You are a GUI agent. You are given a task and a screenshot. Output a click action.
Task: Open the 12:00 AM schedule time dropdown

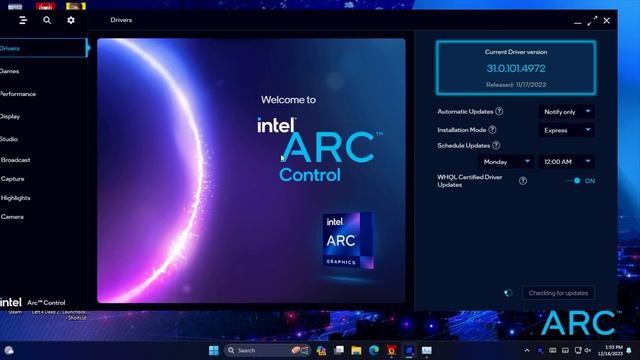pos(566,162)
